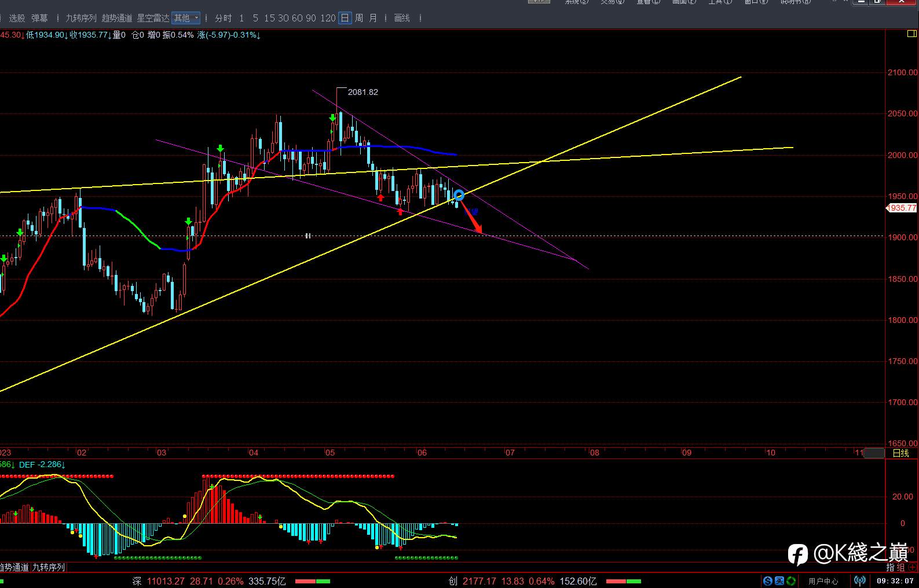Click the yellow side panel toggle icon

[911, 34]
